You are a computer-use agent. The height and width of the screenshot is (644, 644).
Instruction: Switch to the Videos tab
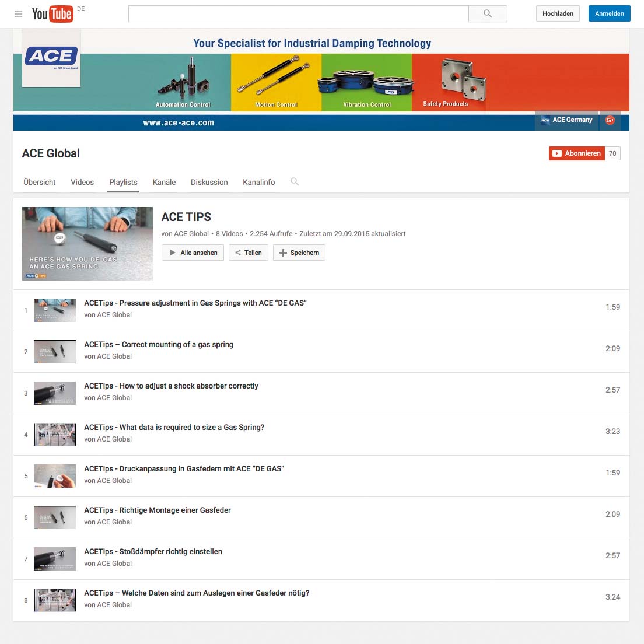pyautogui.click(x=82, y=182)
